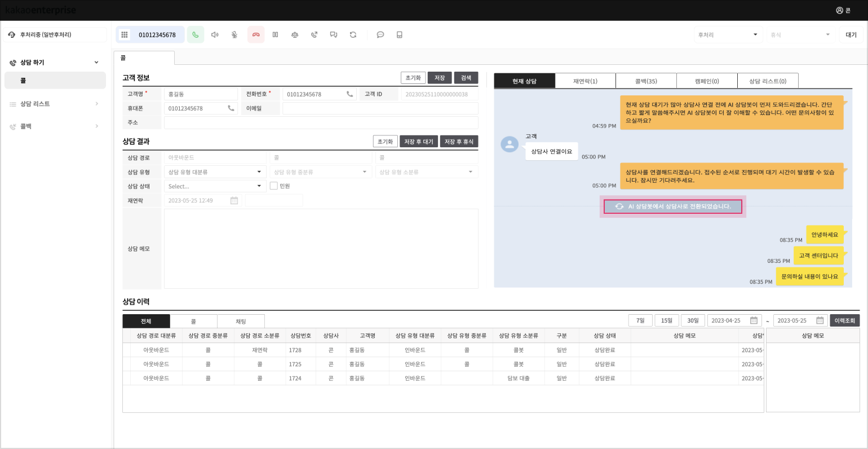Click the 저장 후 대기 button

418,142
